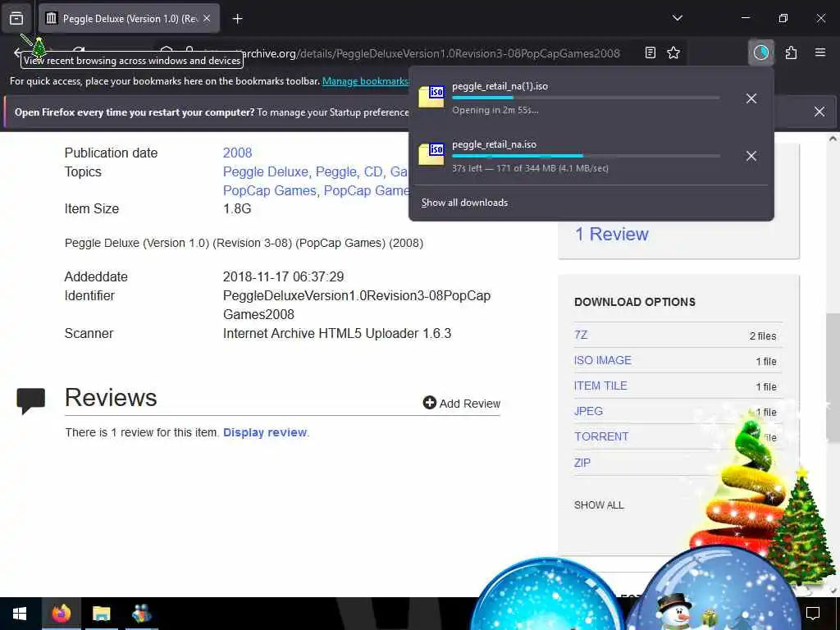This screenshot has height=630, width=840.
Task: Cancel the peggle_retail_na.iso download
Action: (751, 156)
